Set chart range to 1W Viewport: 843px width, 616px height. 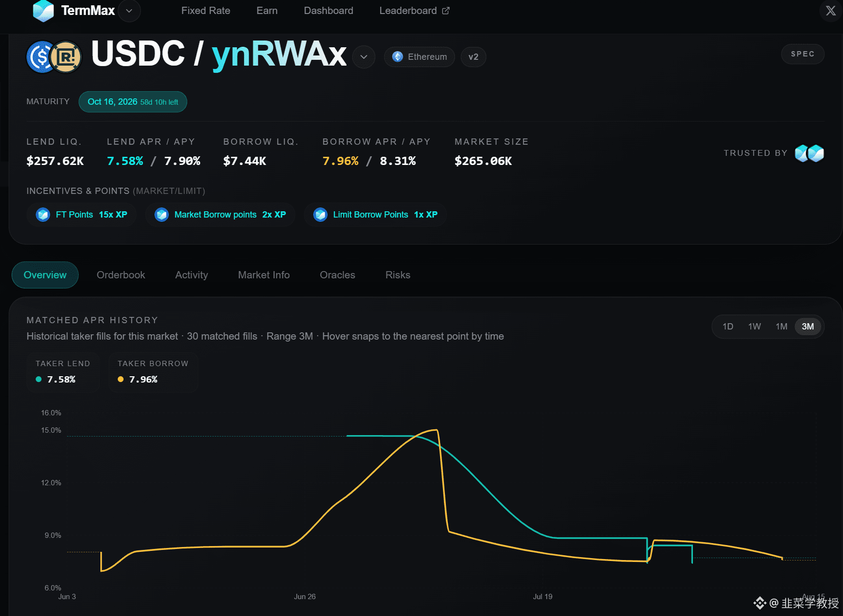click(754, 327)
